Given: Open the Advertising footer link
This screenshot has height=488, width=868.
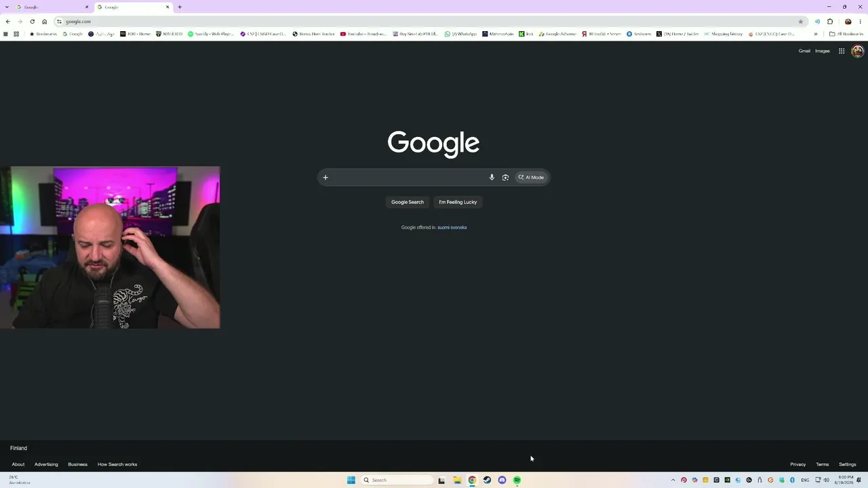Looking at the screenshot, I should pyautogui.click(x=46, y=464).
